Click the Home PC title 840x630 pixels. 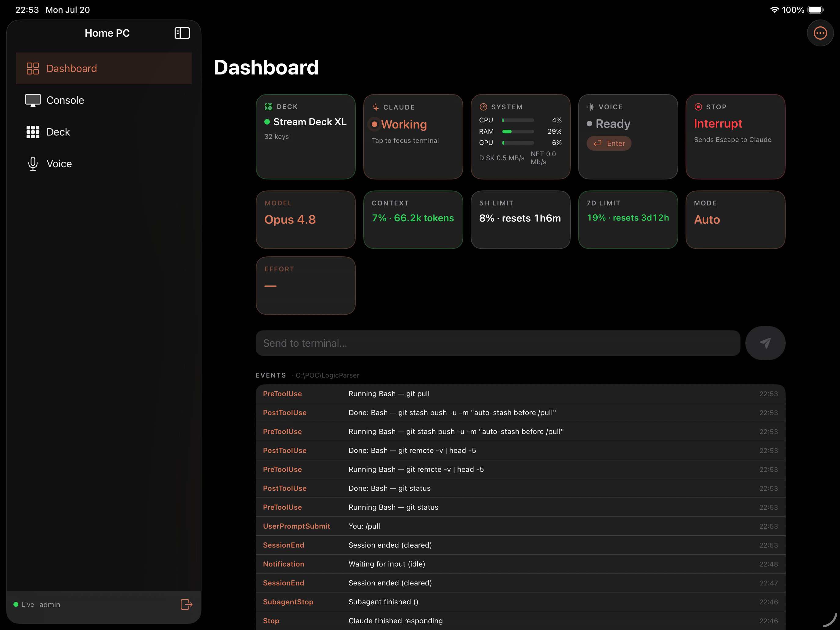point(107,33)
